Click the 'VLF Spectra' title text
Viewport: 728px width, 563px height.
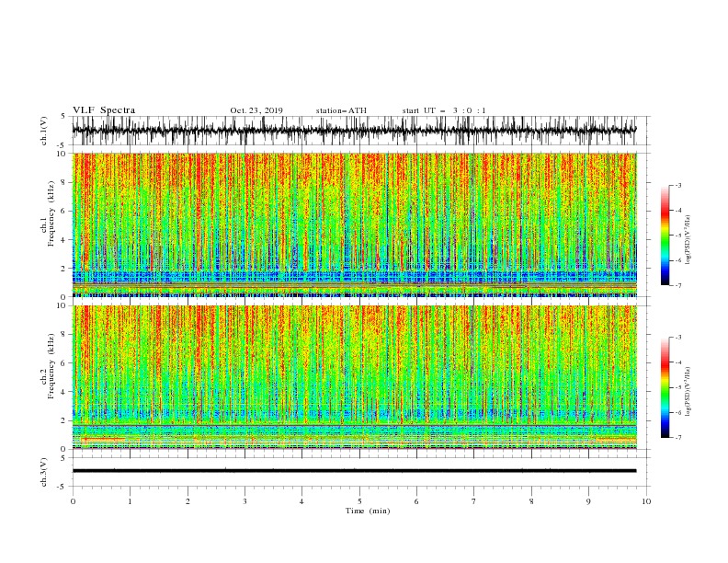[x=104, y=110]
